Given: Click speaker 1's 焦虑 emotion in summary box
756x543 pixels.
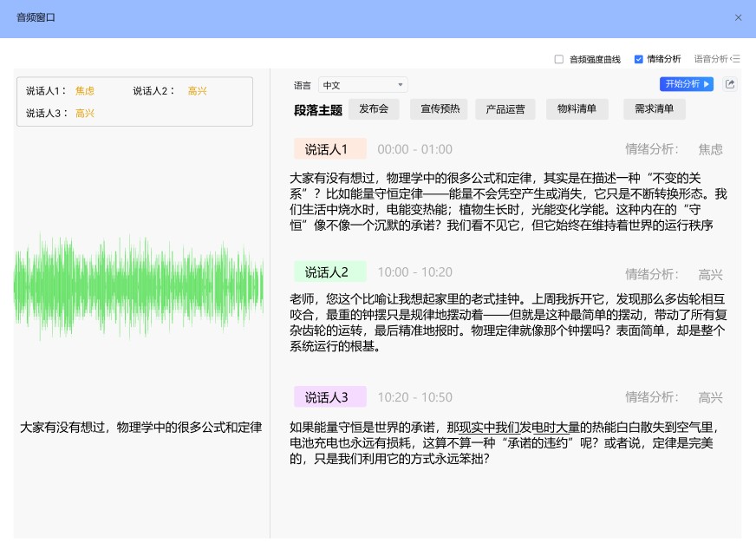Looking at the screenshot, I should tap(85, 91).
